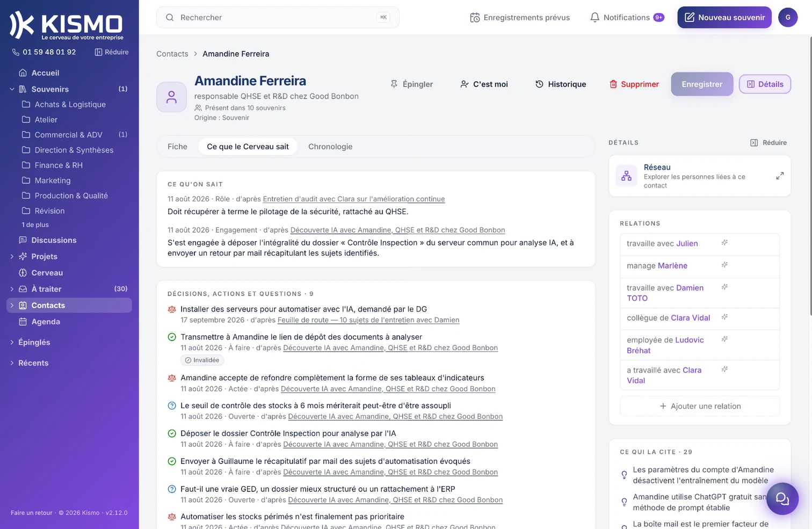Click the Kismo logo in sidebar
812x529 pixels.
(67, 25)
